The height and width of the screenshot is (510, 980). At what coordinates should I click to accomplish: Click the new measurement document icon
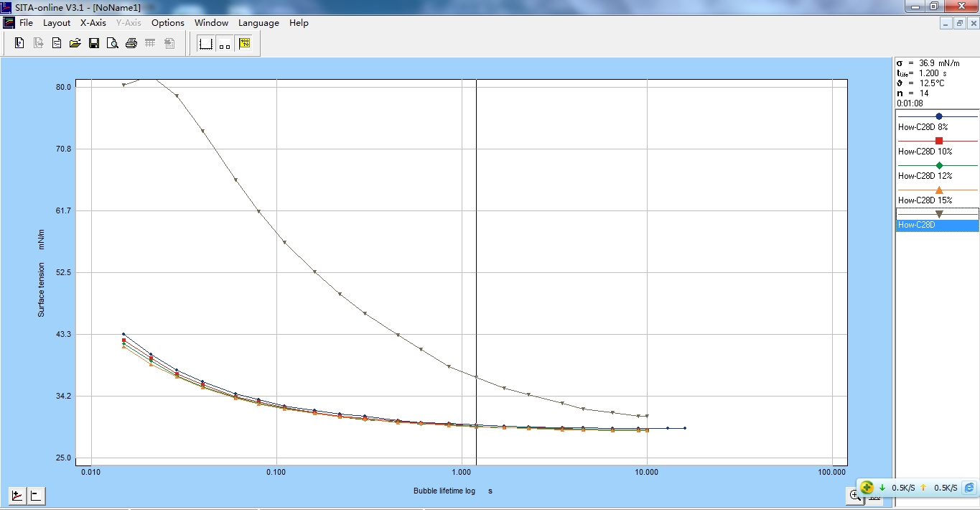[x=19, y=44]
